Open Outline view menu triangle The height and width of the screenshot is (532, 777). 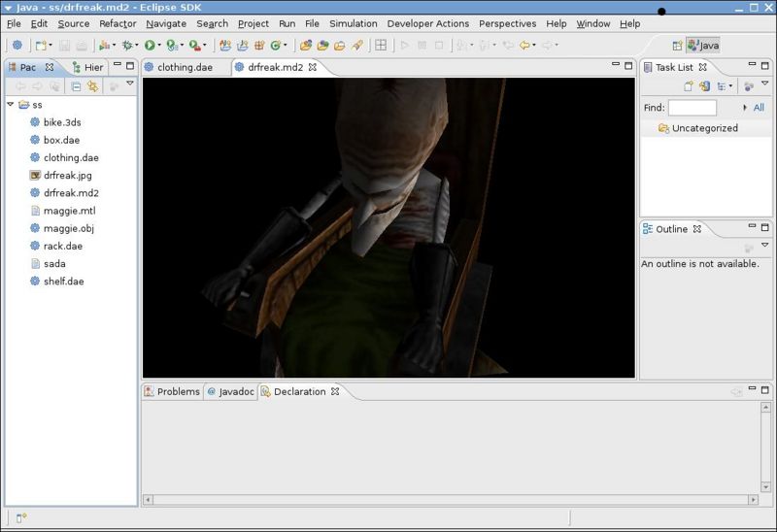(x=764, y=245)
